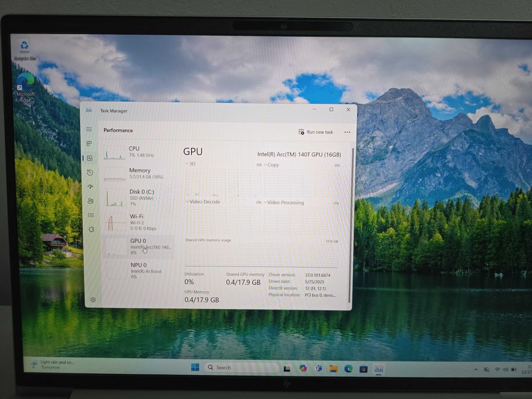Open Task Manager Settings gear icon
532x399 pixels.
pyautogui.click(x=93, y=300)
